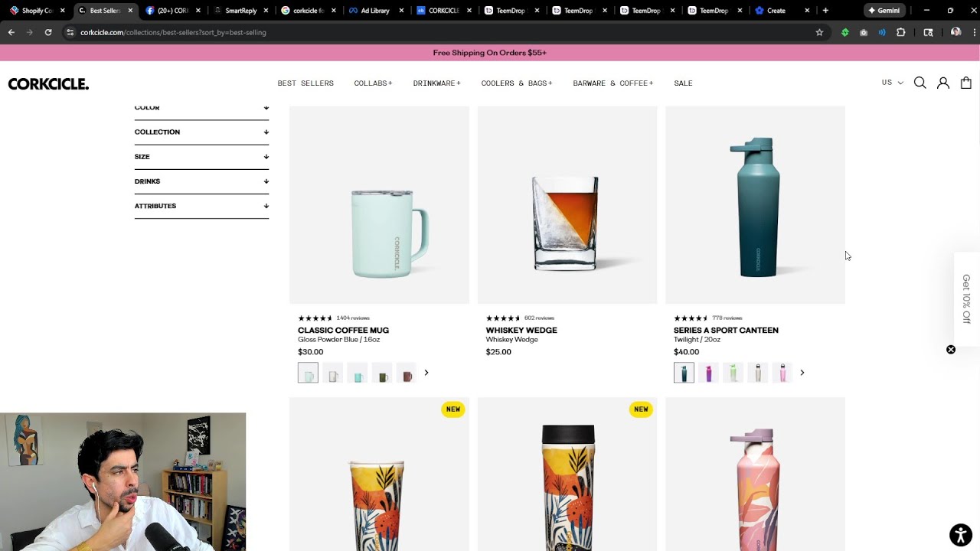Show more Sport Canteen colors arrow
The width and height of the screenshot is (980, 551).
point(802,373)
